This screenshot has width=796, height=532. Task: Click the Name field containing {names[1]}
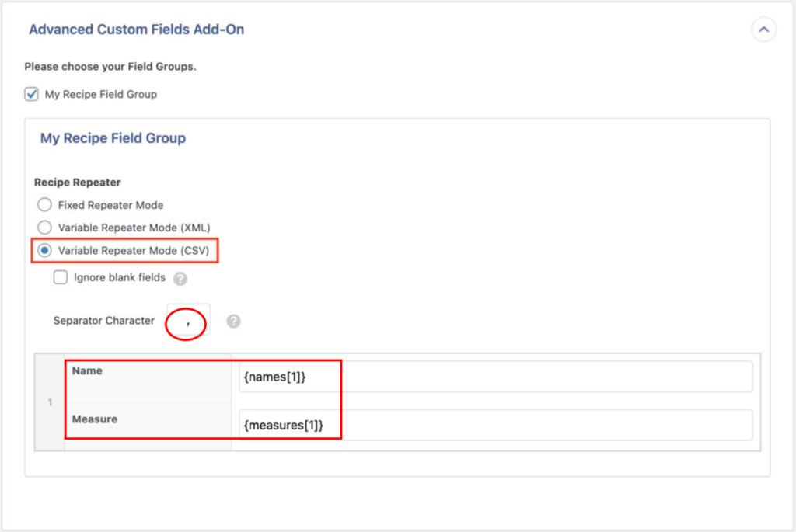(x=495, y=377)
